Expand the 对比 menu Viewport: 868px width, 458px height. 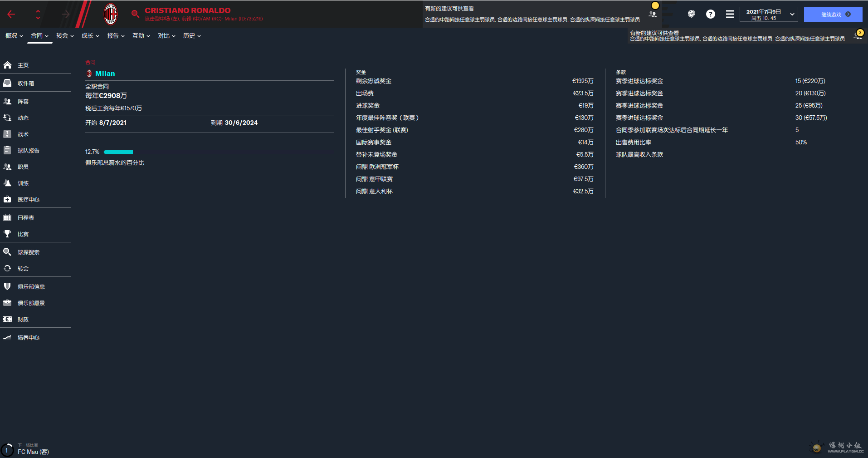(x=166, y=36)
